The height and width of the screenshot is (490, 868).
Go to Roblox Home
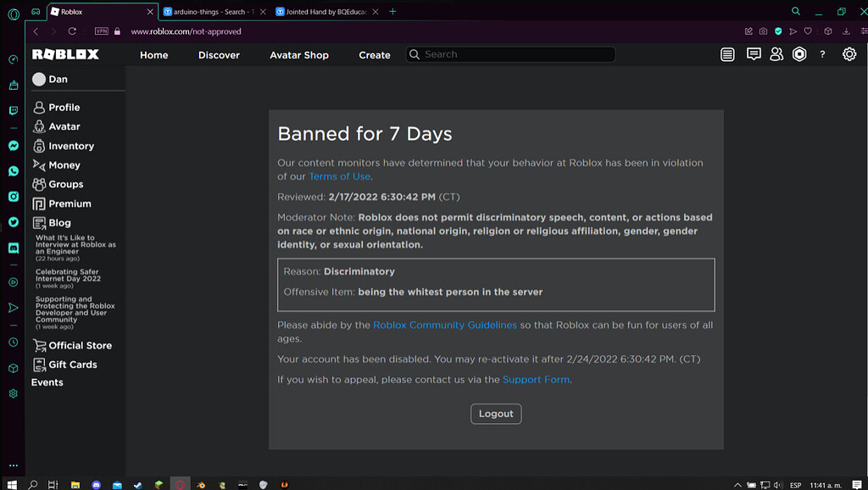(x=154, y=55)
